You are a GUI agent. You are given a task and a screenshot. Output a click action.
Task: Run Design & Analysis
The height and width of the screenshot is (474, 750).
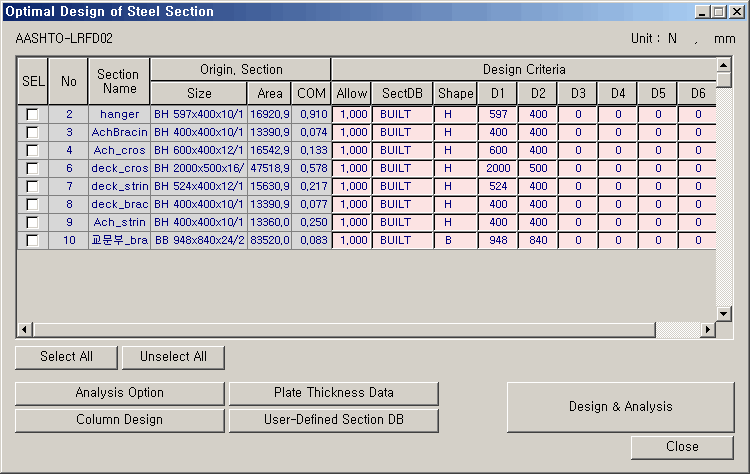(620, 407)
